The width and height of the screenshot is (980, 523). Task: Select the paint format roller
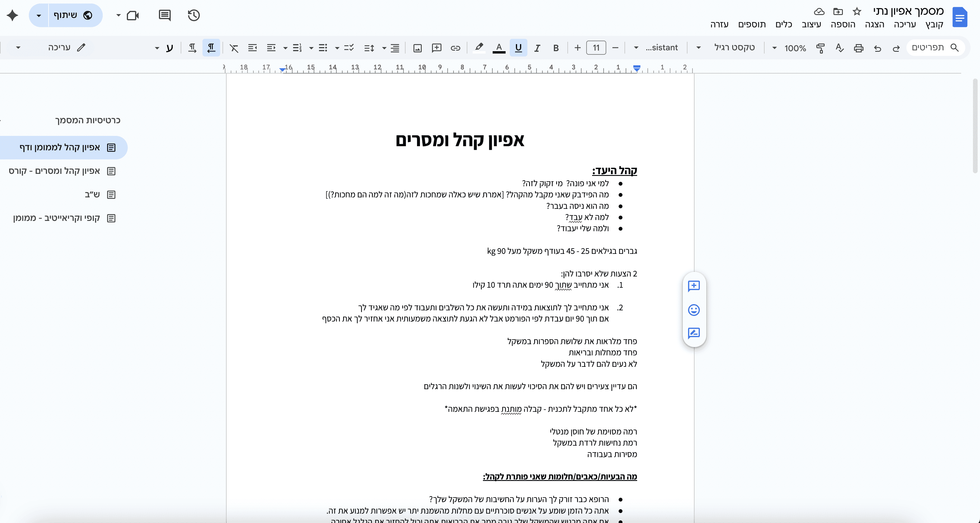click(x=820, y=48)
